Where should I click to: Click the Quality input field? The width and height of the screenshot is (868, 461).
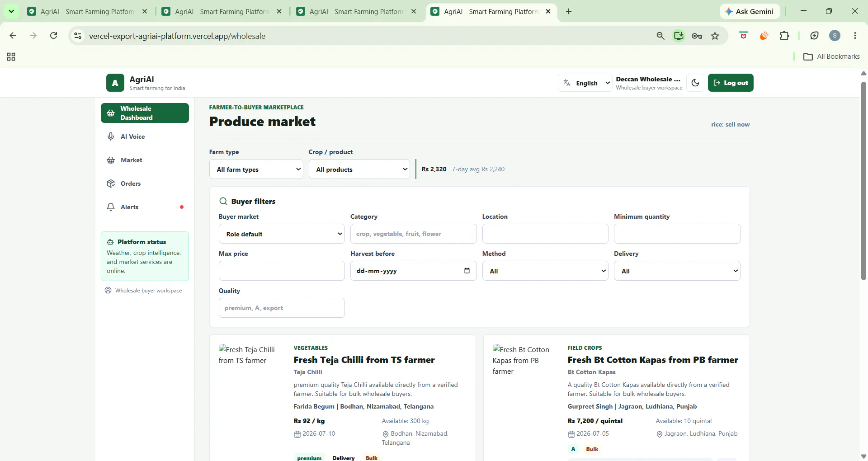(282, 308)
